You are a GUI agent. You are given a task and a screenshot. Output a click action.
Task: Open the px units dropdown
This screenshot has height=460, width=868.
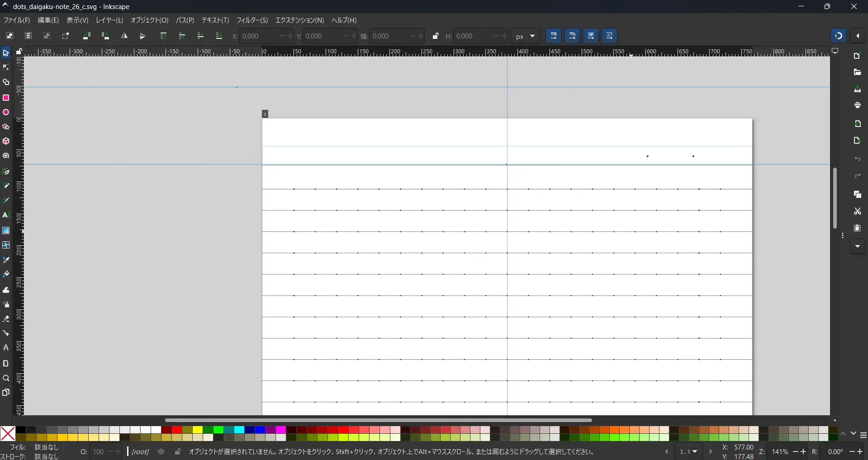pos(526,36)
